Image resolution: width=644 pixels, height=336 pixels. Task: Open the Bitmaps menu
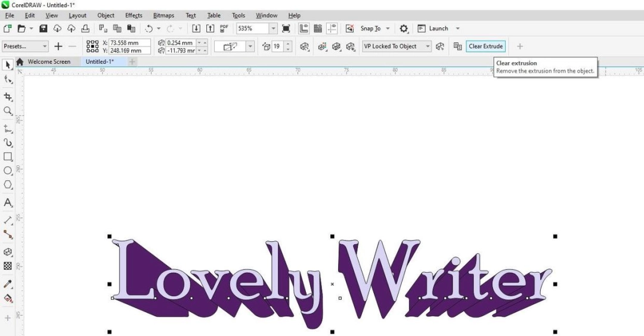163,15
